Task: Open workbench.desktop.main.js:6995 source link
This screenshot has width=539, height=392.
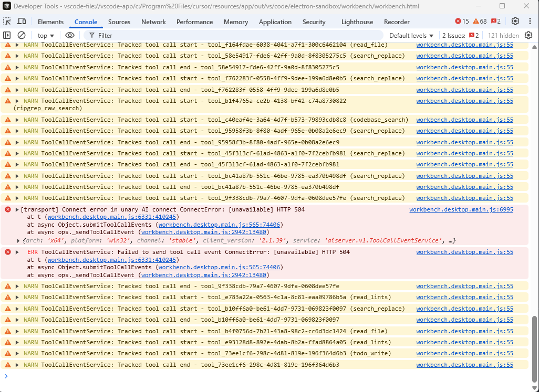Action: 461,209
